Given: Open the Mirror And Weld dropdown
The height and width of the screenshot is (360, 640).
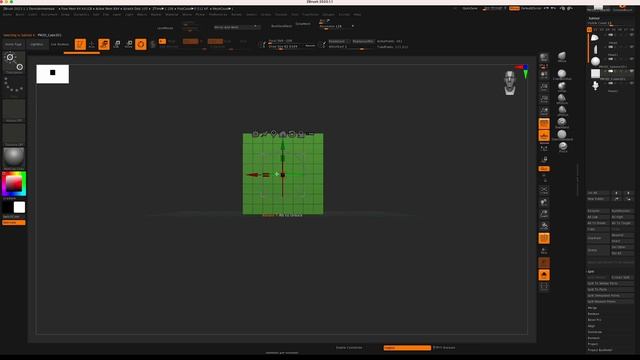Looking at the screenshot, I should tap(237, 27).
